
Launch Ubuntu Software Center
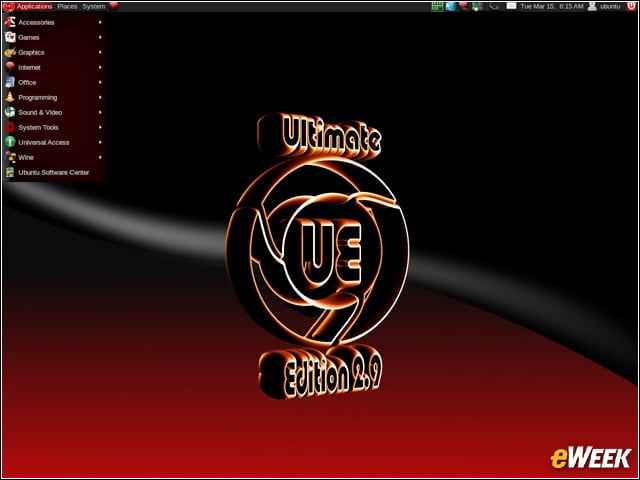click(x=54, y=172)
